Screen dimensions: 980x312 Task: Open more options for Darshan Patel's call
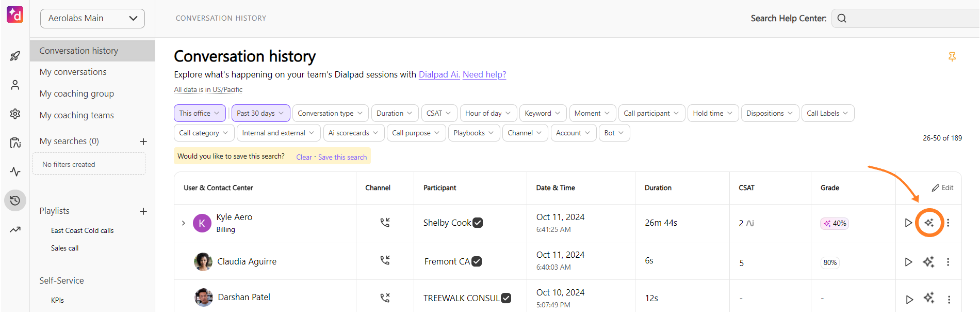point(949,299)
